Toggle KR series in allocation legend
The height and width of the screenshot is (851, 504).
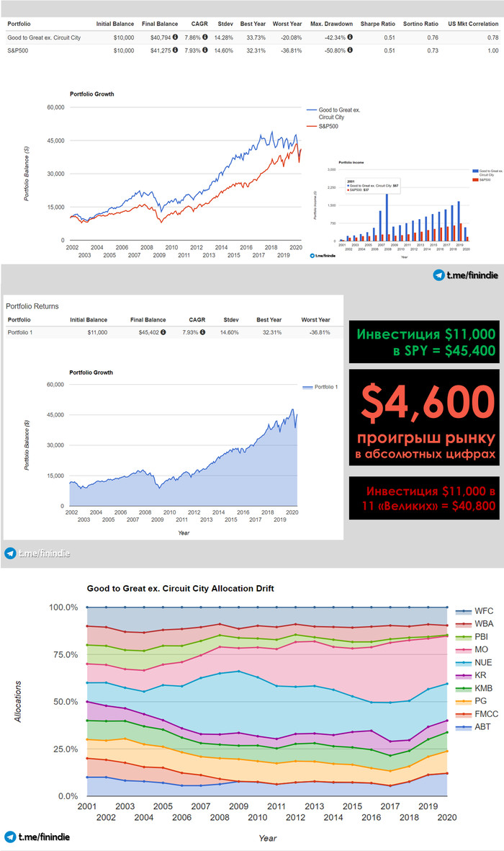tap(471, 675)
